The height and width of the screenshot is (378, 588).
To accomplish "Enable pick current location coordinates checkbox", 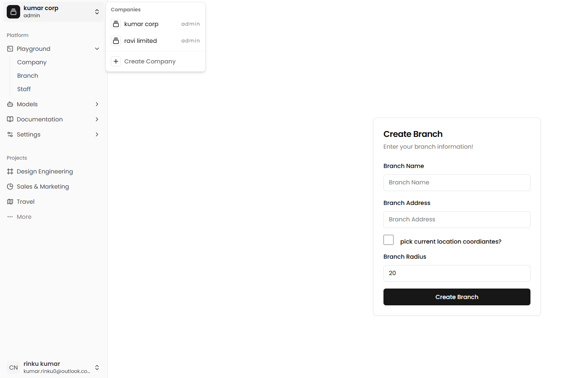I will click(388, 240).
